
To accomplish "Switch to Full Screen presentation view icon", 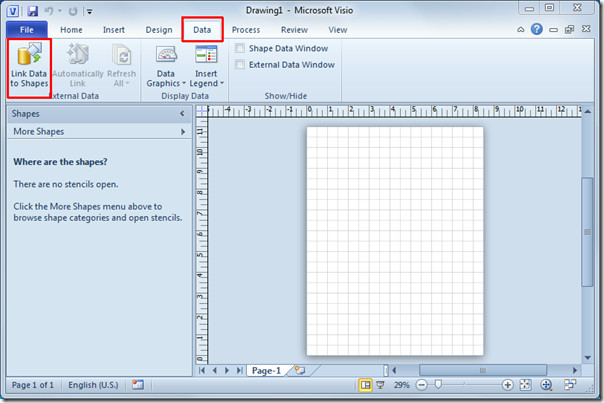I will click(381, 385).
